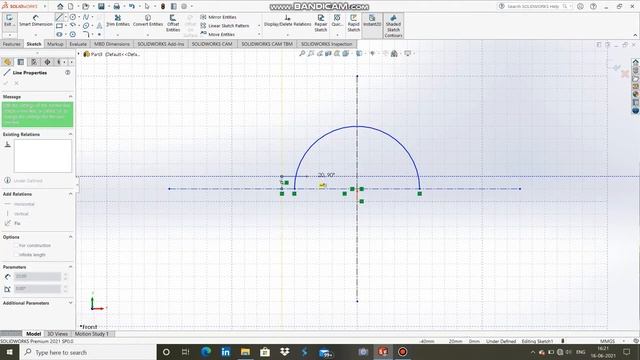Viewport: 640px width, 360px height.
Task: Click the Rebuild traffic light icon
Action: coord(163,7)
